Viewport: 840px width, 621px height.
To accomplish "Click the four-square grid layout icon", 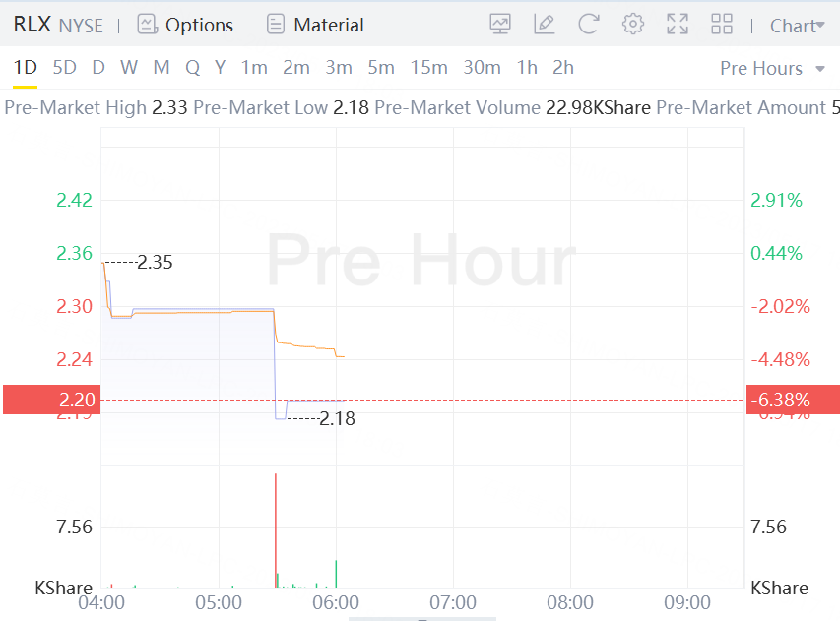I will [x=722, y=25].
